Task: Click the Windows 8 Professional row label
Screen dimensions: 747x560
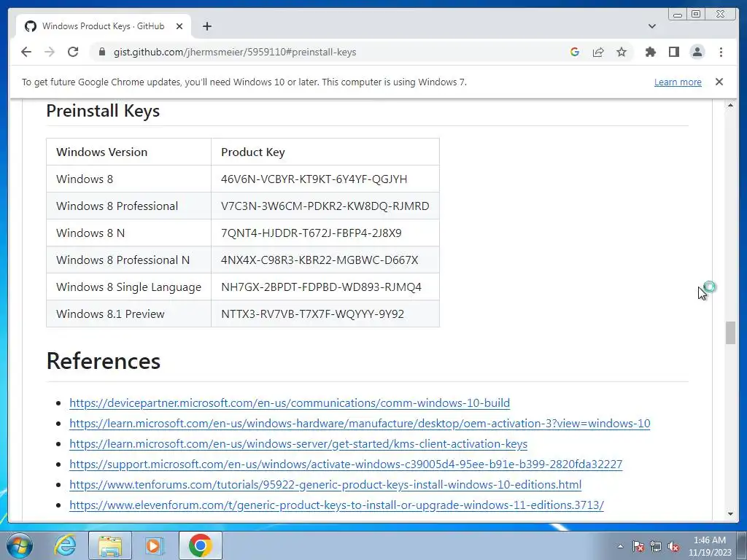Action: coord(117,206)
